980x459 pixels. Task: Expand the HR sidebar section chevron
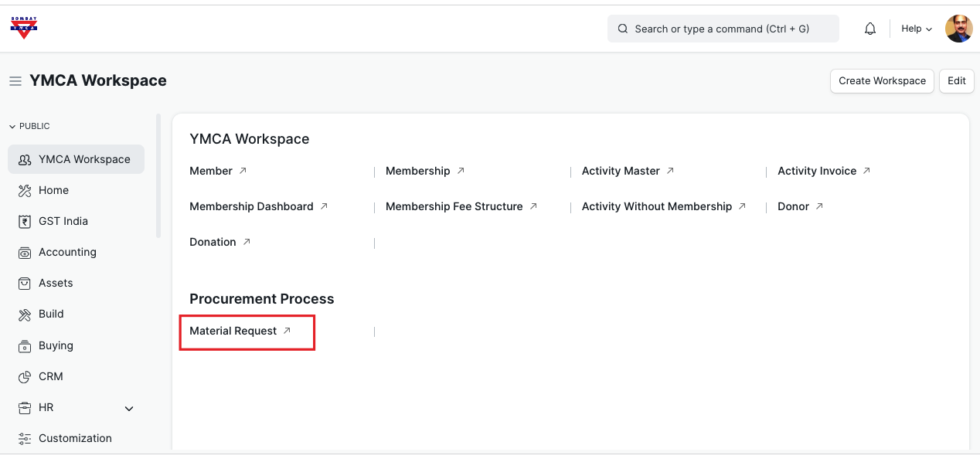(129, 408)
